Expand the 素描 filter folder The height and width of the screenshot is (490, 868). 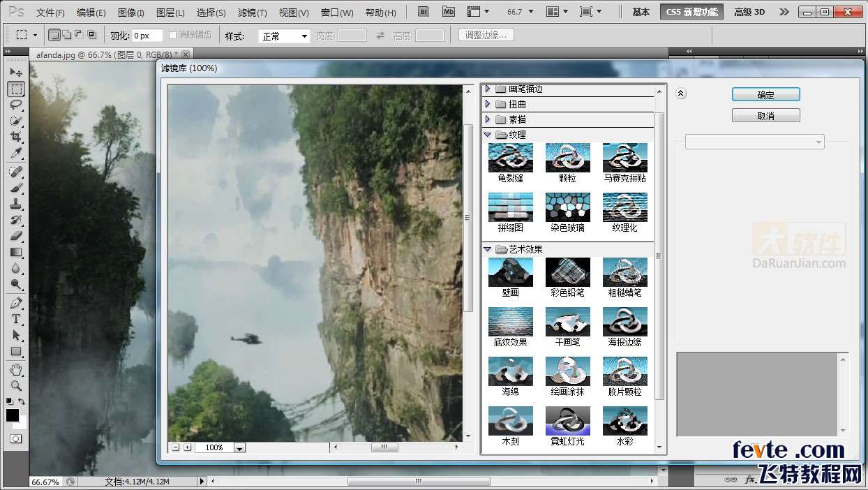(488, 119)
